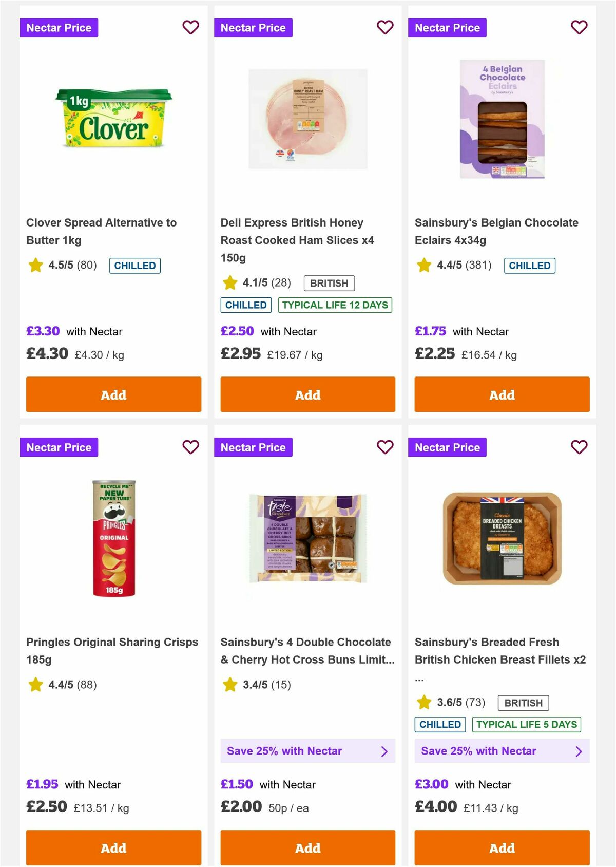The image size is (616, 867).
Task: Click the Nectar Price badge on Pringles tile
Action: pyautogui.click(x=59, y=447)
